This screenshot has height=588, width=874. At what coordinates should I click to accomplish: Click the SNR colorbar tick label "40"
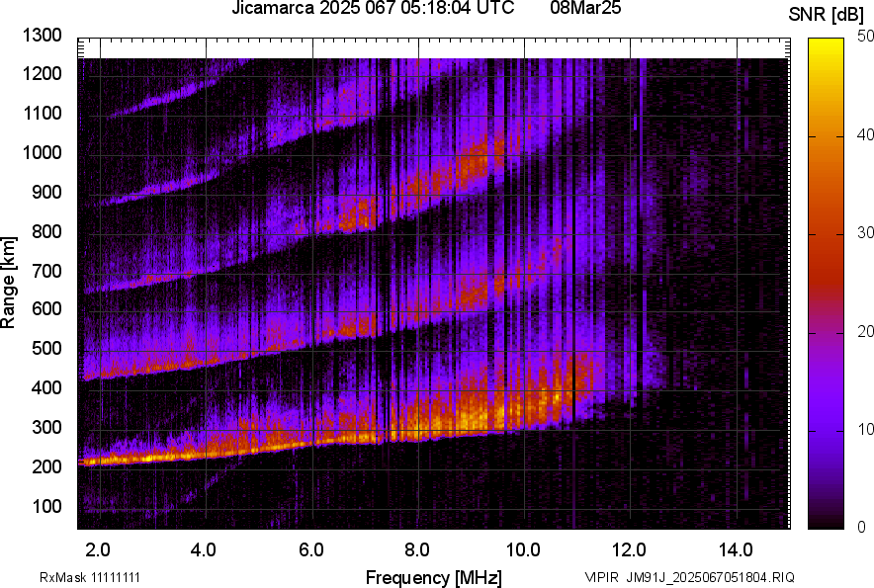click(x=865, y=134)
